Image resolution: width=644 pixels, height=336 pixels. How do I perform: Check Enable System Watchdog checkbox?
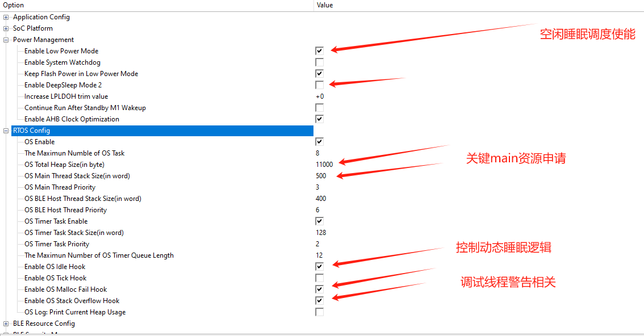coord(319,62)
